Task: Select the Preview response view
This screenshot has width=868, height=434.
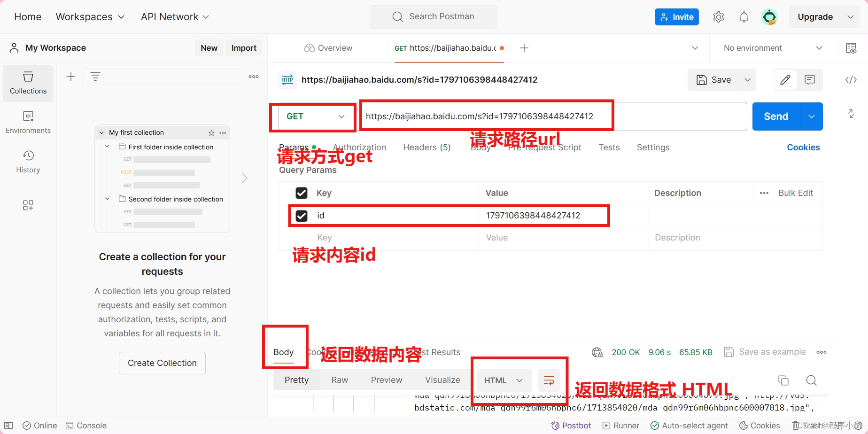Action: point(387,380)
